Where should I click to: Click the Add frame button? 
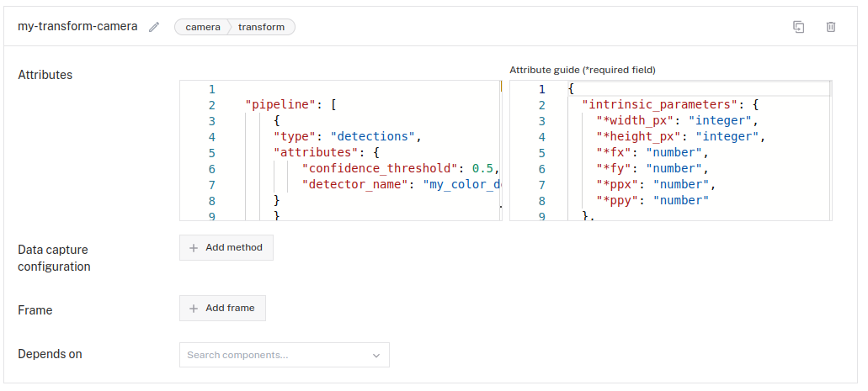point(223,309)
